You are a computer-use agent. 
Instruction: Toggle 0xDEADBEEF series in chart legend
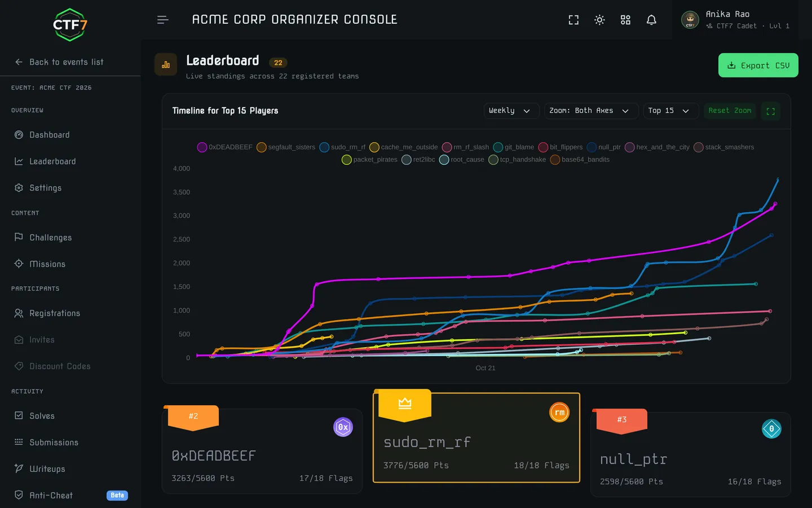pyautogui.click(x=225, y=147)
